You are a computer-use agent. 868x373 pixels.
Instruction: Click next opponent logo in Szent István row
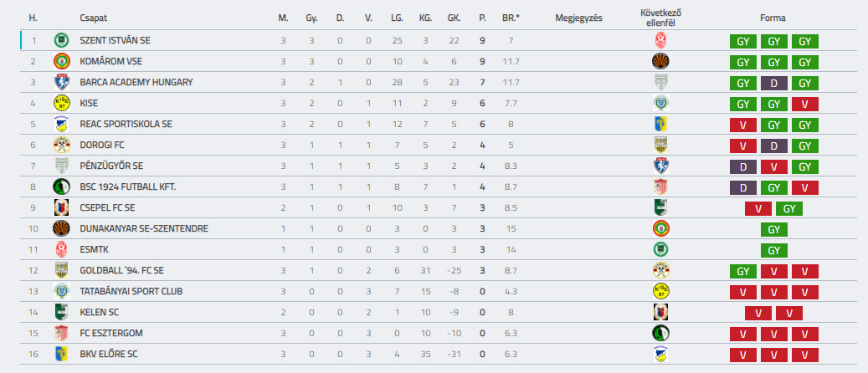coord(660,40)
